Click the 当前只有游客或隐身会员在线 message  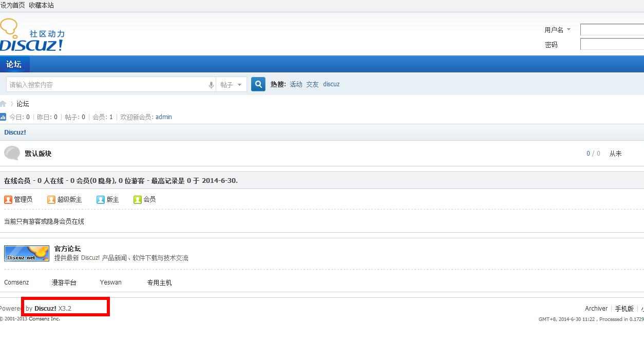pyautogui.click(x=44, y=221)
